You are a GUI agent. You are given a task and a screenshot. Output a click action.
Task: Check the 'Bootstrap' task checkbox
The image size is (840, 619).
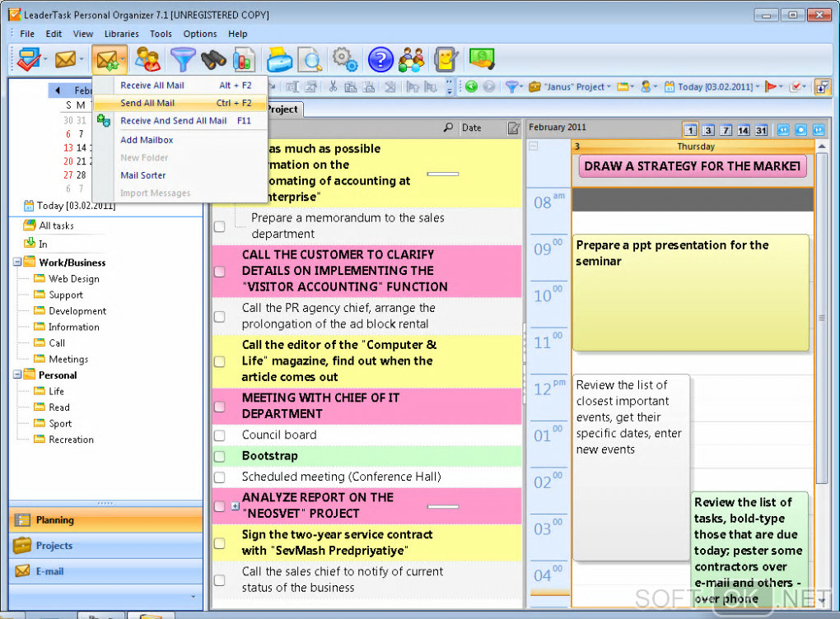pyautogui.click(x=220, y=456)
